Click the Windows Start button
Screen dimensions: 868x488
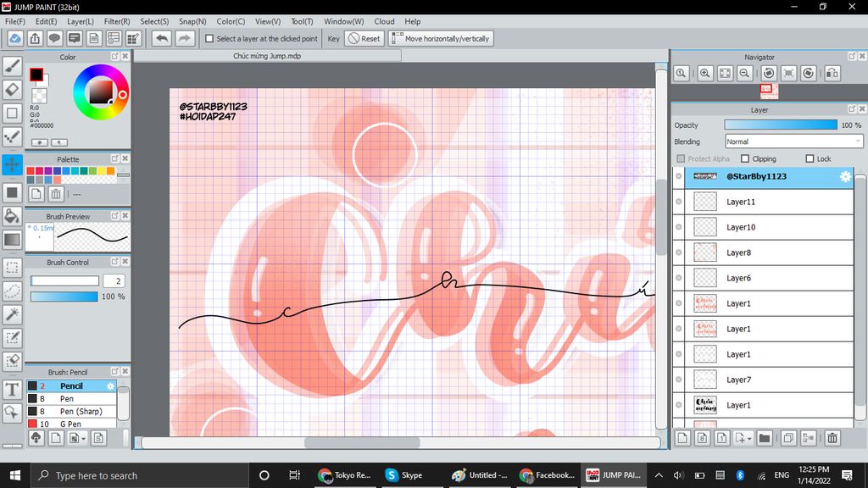pos(15,475)
